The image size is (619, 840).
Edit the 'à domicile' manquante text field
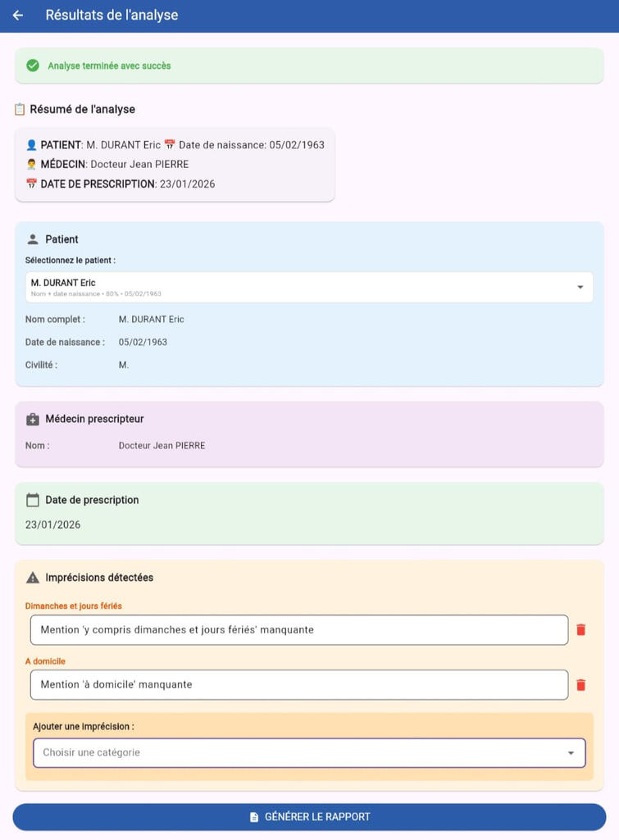[298, 684]
